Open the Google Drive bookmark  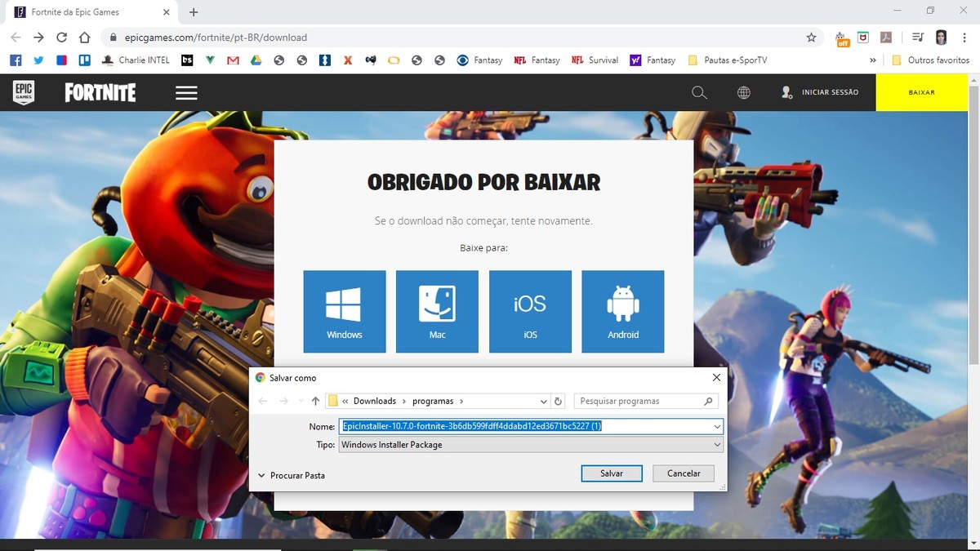pyautogui.click(x=256, y=60)
